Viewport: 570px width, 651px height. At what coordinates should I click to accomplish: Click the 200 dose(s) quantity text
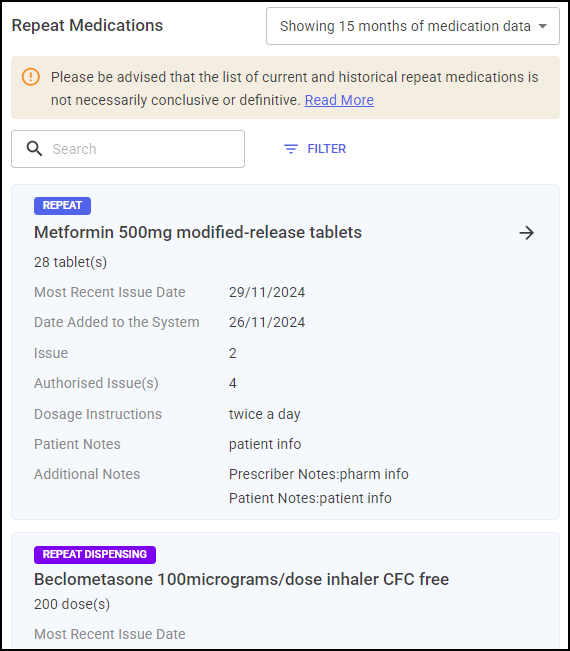click(72, 604)
